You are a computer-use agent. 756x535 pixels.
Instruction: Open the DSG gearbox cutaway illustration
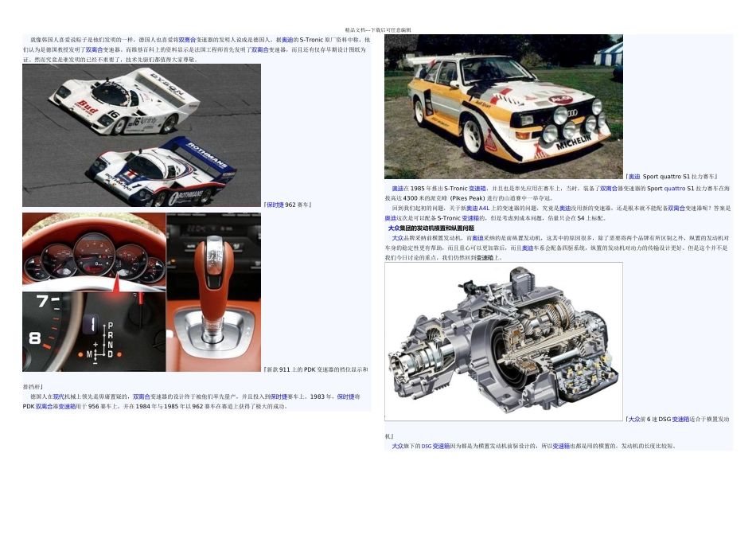click(x=504, y=342)
